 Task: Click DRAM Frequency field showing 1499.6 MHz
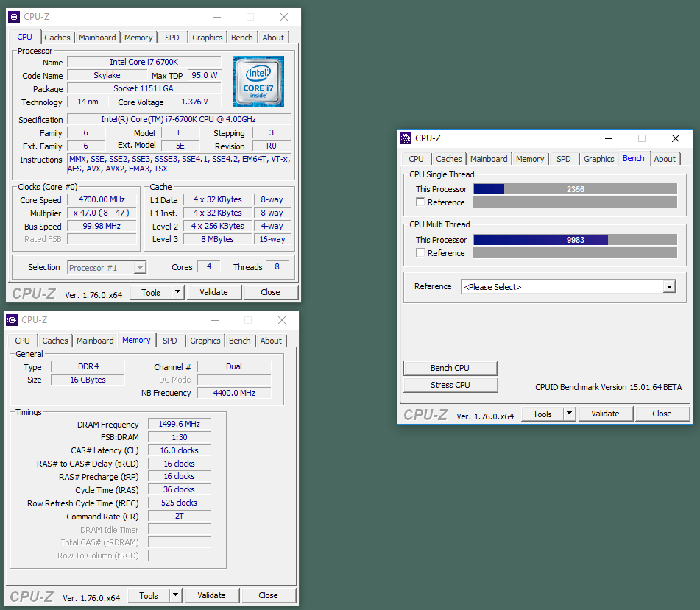click(x=179, y=424)
